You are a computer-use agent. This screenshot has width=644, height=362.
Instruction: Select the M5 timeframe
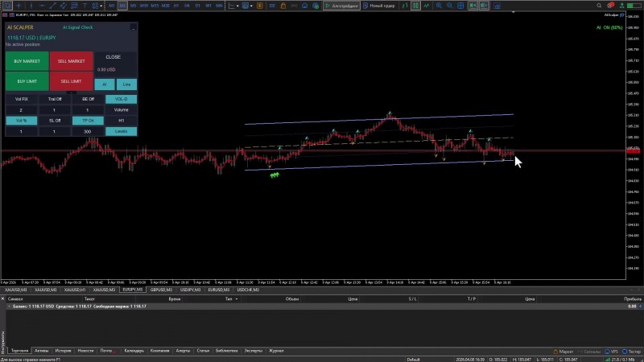(133, 6)
